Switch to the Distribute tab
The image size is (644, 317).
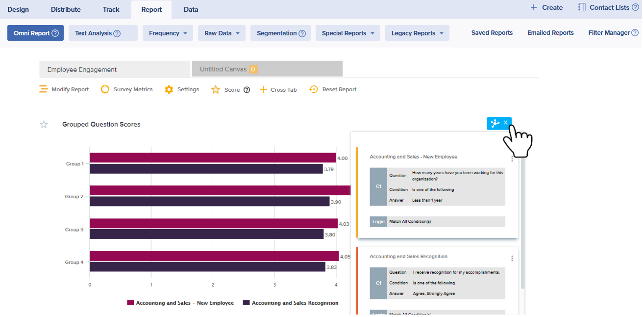click(x=66, y=9)
